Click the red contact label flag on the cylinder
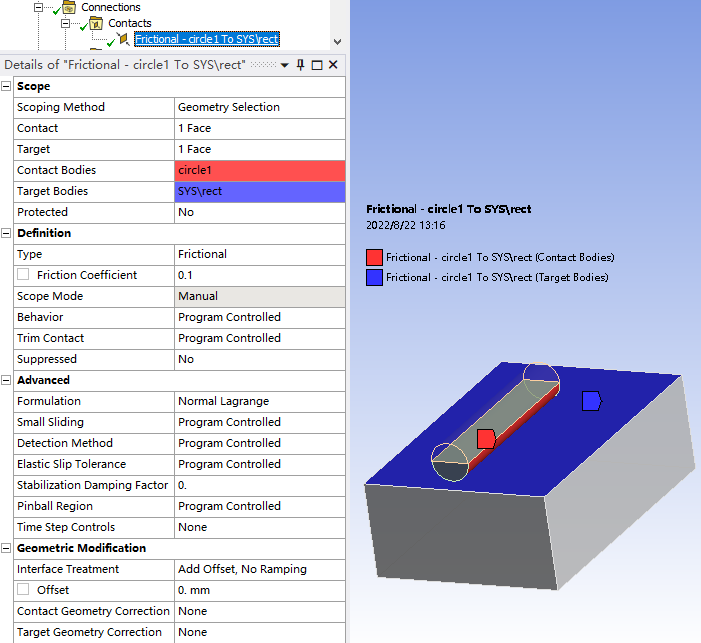701x643 pixels. (x=486, y=439)
